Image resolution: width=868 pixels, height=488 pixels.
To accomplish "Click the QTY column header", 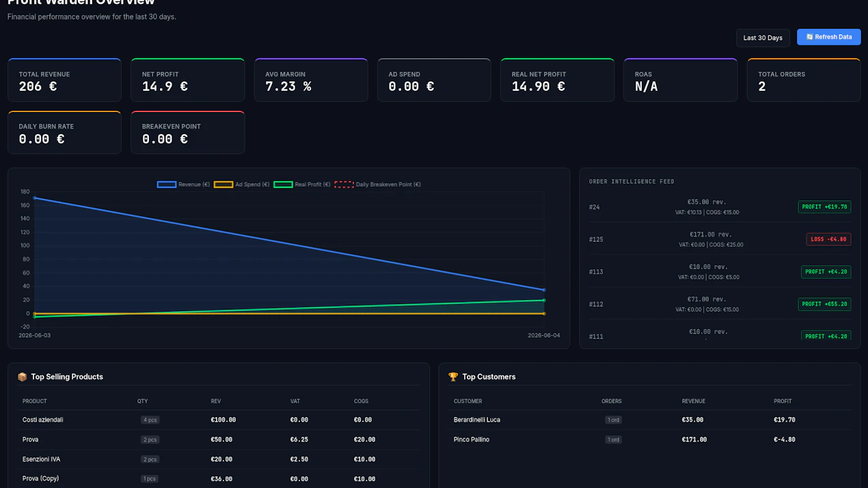I will point(142,401).
